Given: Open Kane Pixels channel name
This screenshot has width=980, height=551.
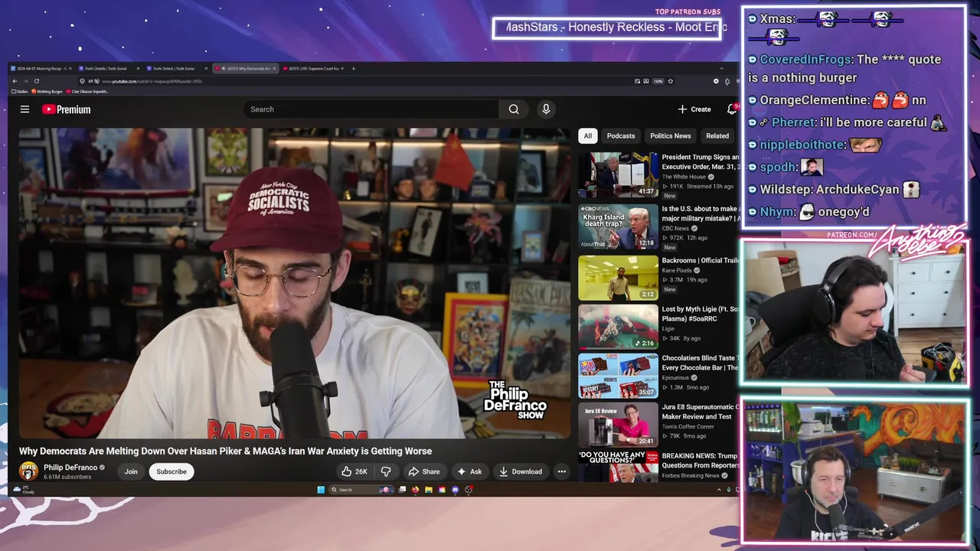Looking at the screenshot, I should (678, 270).
